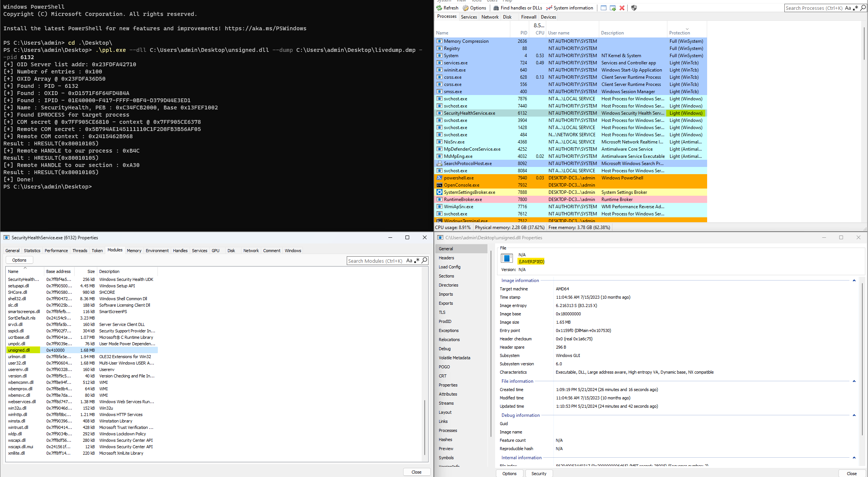The image size is (868, 477).
Task: Open Options with the gear icon
Action: tap(466, 8)
